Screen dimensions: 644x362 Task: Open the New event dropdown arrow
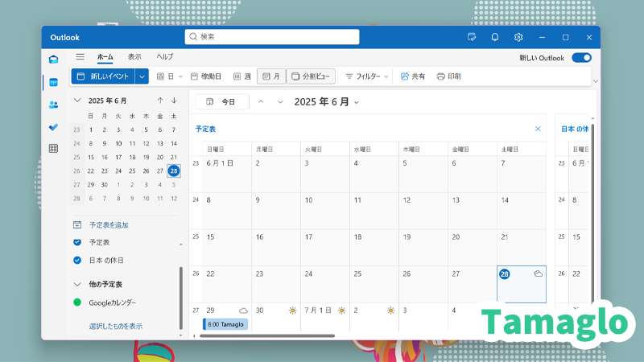(142, 76)
